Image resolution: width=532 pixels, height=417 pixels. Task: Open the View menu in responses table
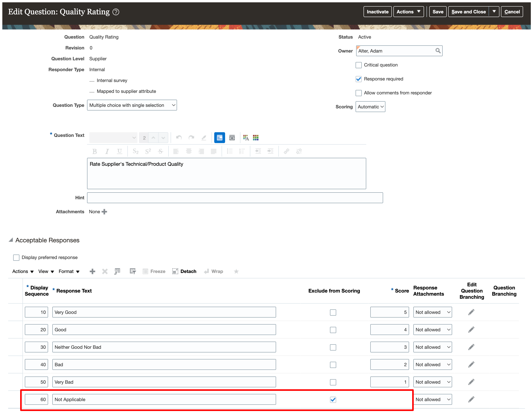pos(46,271)
